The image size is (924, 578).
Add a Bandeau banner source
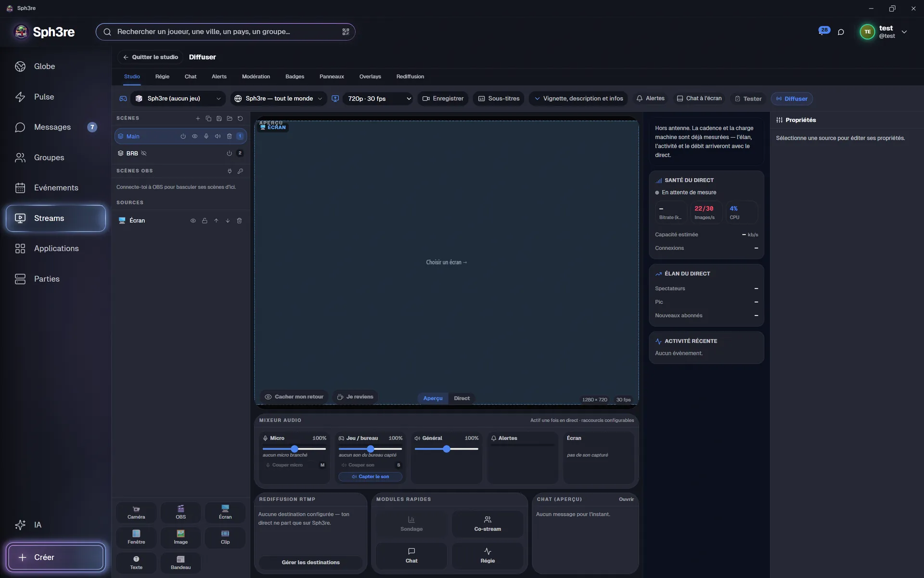pos(181,563)
